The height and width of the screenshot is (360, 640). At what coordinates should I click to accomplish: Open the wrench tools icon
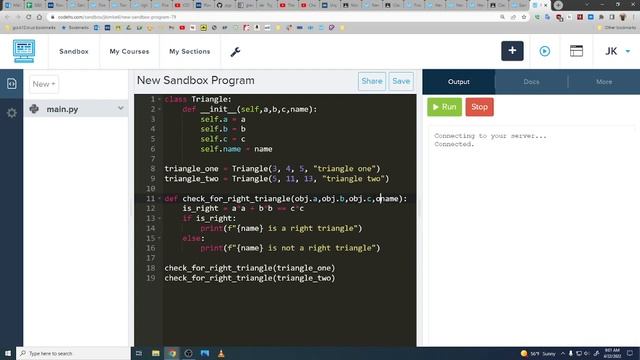235,52
